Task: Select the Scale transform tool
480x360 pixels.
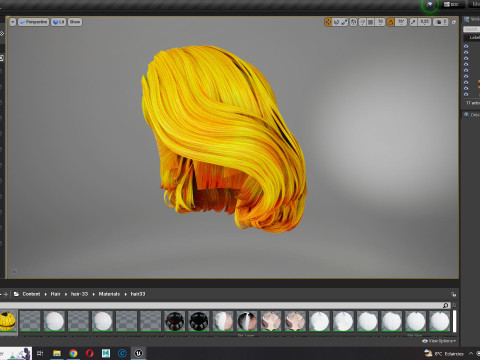Action: tap(344, 22)
